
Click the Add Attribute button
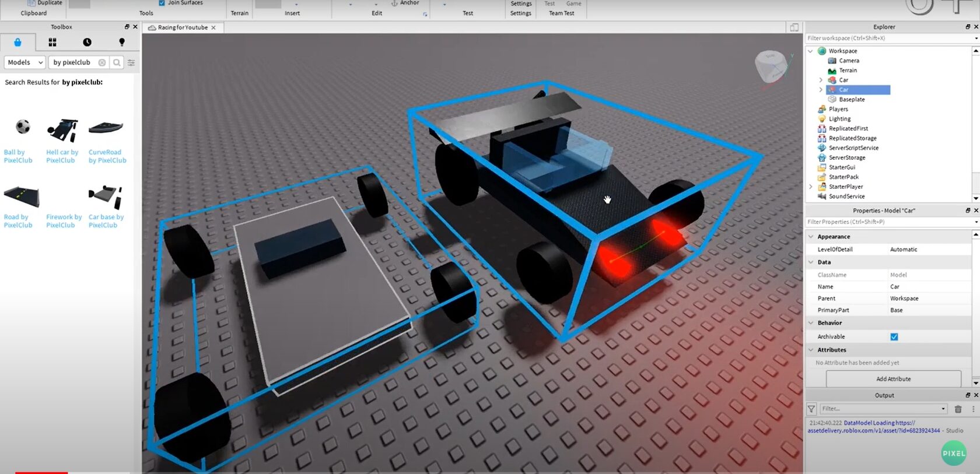894,379
